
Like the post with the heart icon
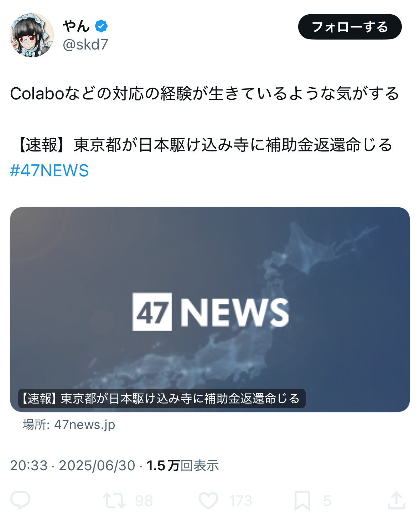pos(208,500)
